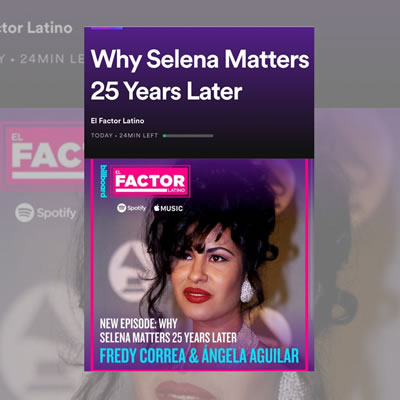Click the blurred earring in the bottom-right background
This screenshot has height=400, width=400.
(291, 386)
